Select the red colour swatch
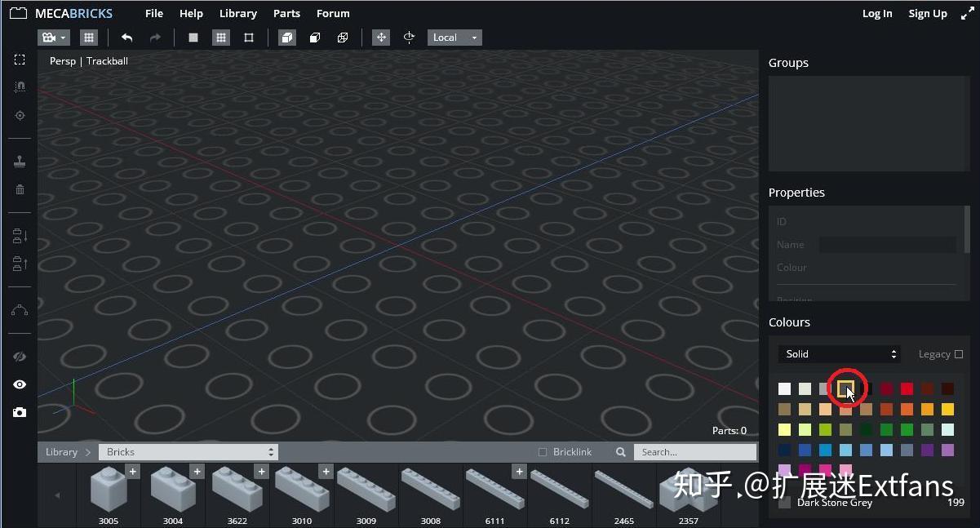This screenshot has height=528, width=980. coord(907,388)
